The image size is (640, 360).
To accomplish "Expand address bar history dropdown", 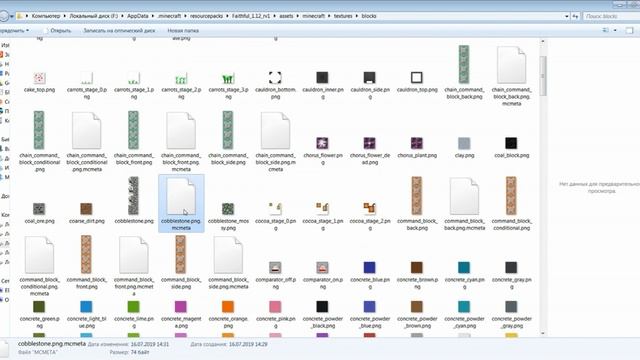I will coord(567,16).
